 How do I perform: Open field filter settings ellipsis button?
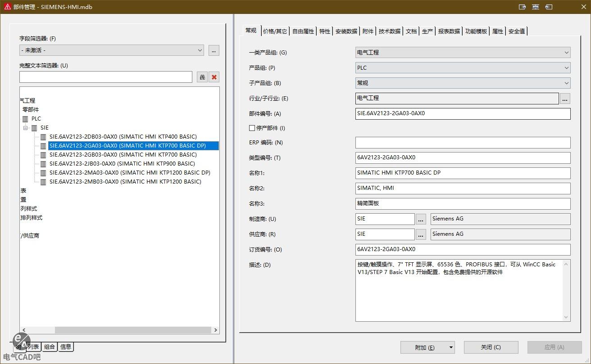coord(214,50)
